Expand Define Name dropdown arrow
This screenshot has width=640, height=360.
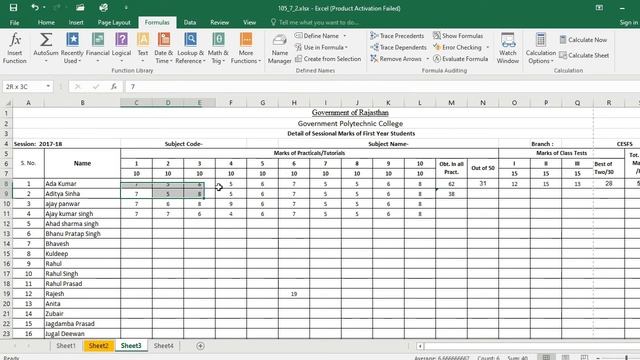click(x=345, y=36)
